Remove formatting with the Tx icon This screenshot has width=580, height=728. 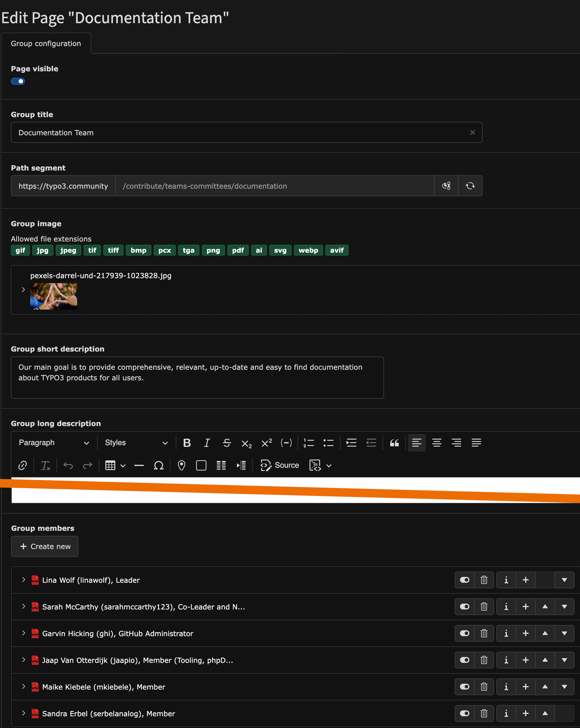point(45,465)
